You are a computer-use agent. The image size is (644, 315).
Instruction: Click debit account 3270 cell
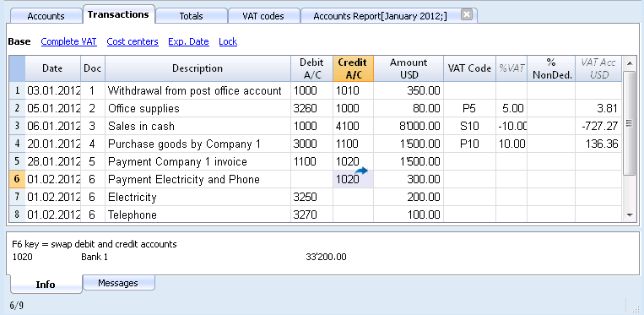click(x=311, y=215)
